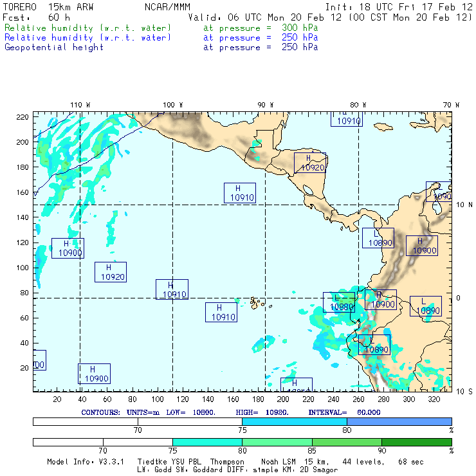Click the H 10910 box southwest of Galapagos
Image resolution: width=476 pixels, height=476 pixels.
coord(221,313)
